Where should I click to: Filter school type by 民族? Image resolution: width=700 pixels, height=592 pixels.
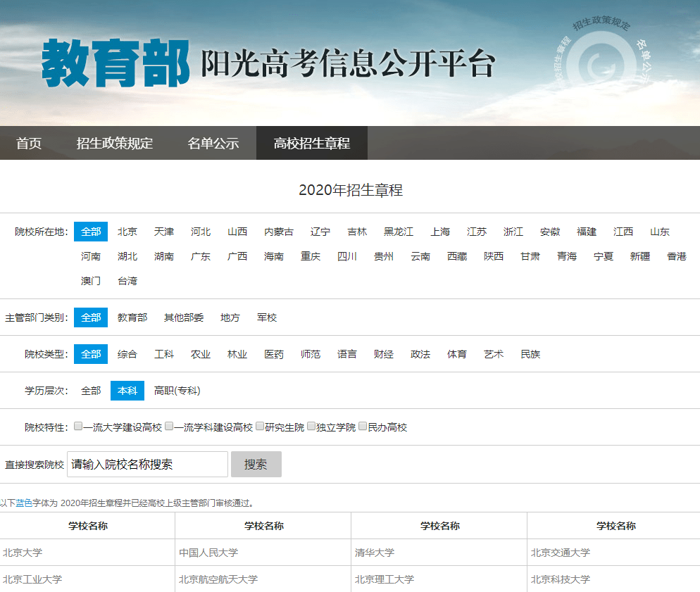(530, 354)
